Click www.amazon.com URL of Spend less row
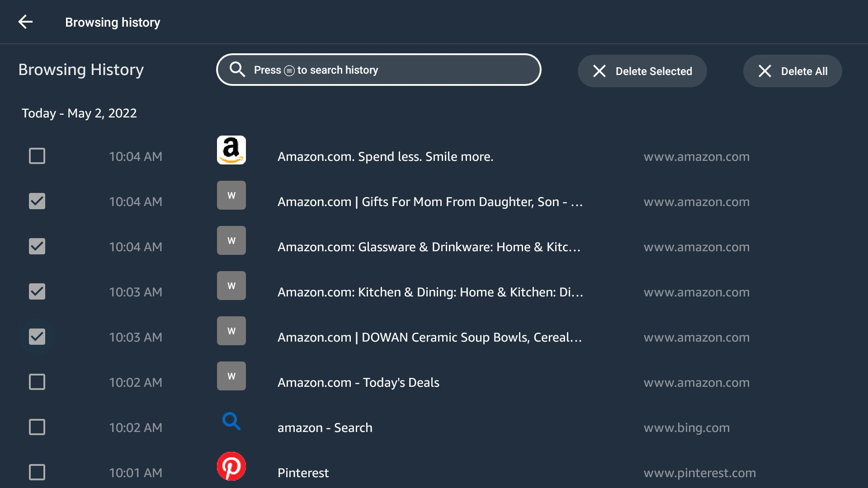The height and width of the screenshot is (488, 868). tap(697, 156)
